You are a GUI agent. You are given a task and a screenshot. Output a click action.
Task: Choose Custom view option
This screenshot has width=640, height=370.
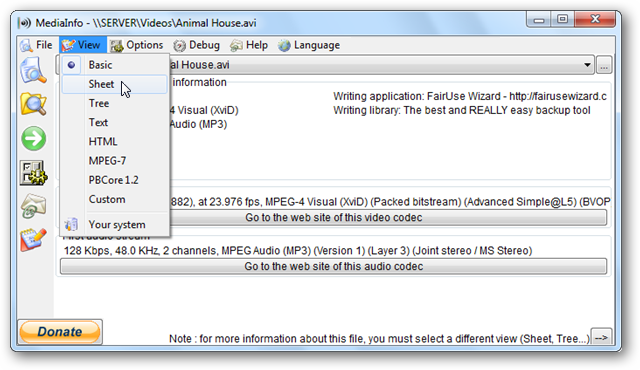114,199
